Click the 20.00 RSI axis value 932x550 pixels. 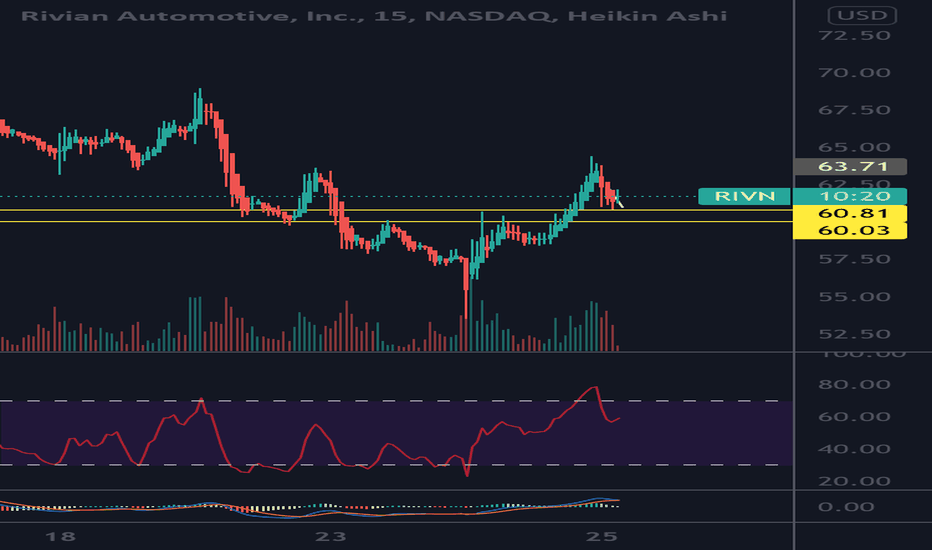click(854, 481)
